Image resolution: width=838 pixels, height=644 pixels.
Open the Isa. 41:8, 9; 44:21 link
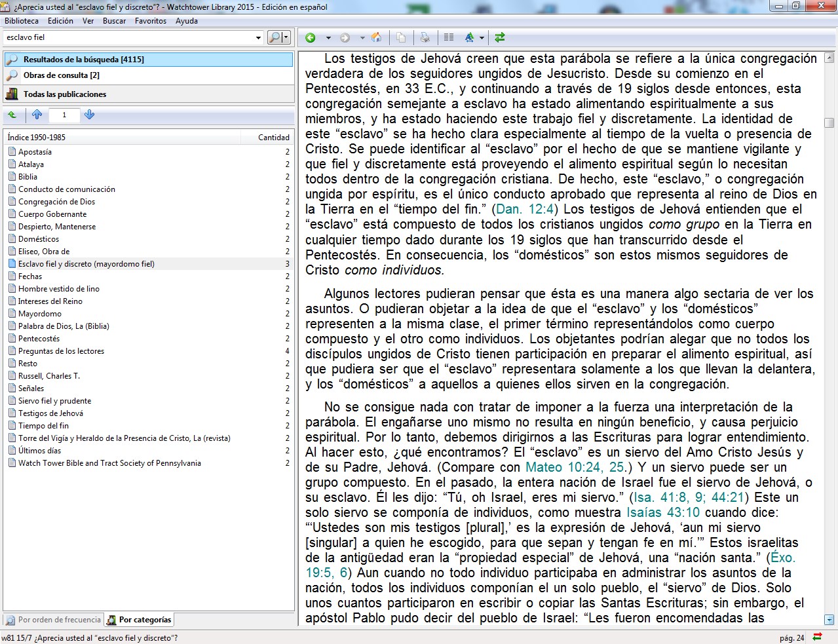click(x=690, y=498)
